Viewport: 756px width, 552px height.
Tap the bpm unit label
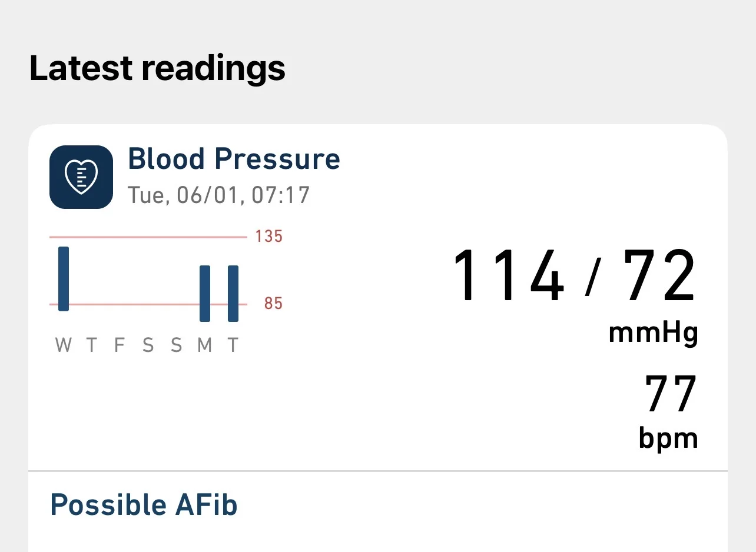click(x=668, y=438)
